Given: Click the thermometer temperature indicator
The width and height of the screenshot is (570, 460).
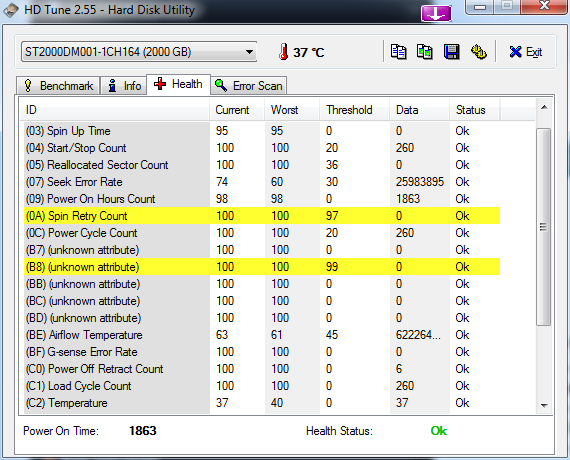Looking at the screenshot, I should [x=301, y=52].
